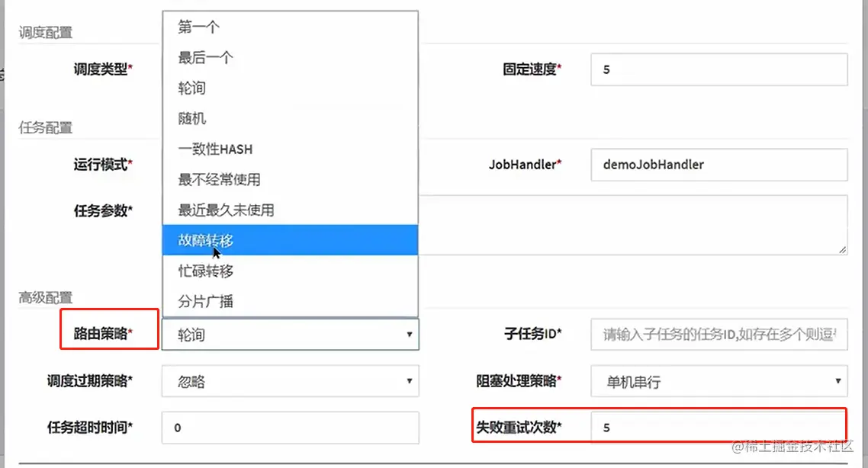Select 第一个 routing option
The image size is (868, 468).
[x=290, y=27]
